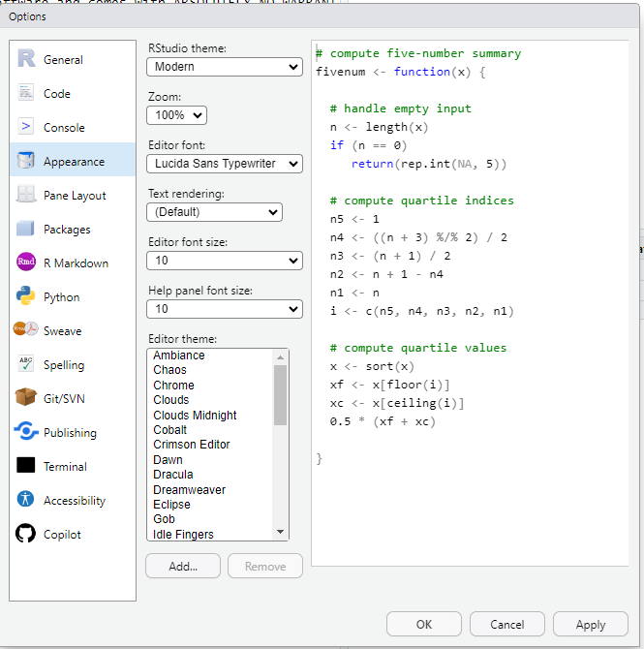Expand the Editor font dropdown
This screenshot has width=644, height=649.
225,164
